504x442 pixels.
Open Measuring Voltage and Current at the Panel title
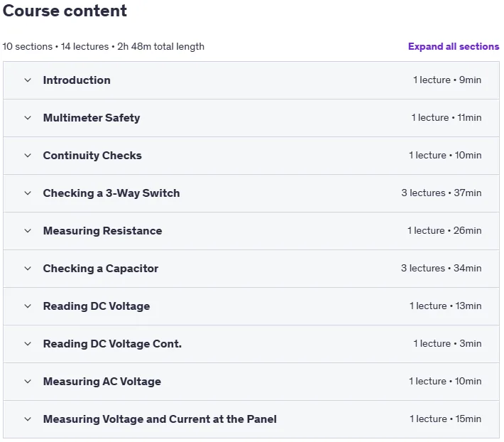pos(160,419)
